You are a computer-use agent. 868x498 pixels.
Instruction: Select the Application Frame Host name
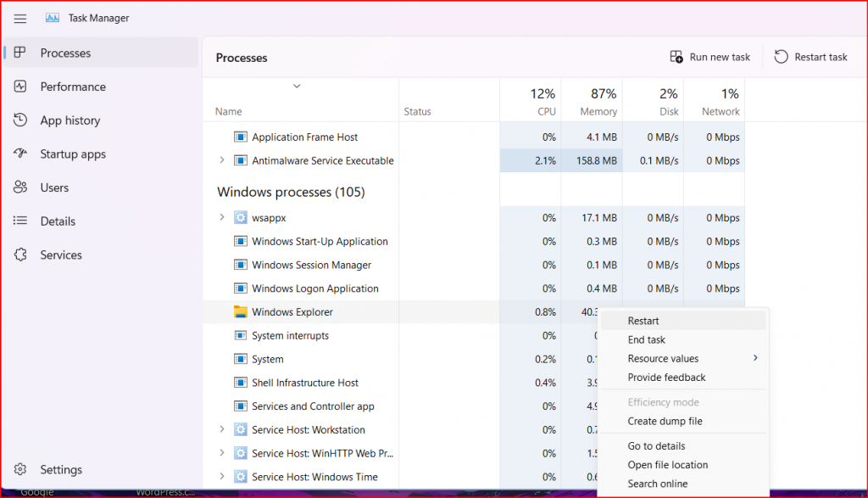coord(305,137)
